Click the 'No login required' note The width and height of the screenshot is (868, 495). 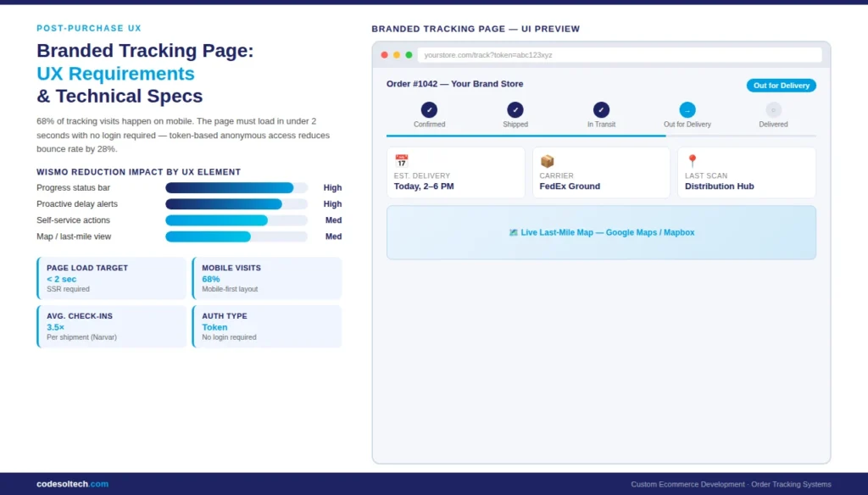[x=229, y=337]
